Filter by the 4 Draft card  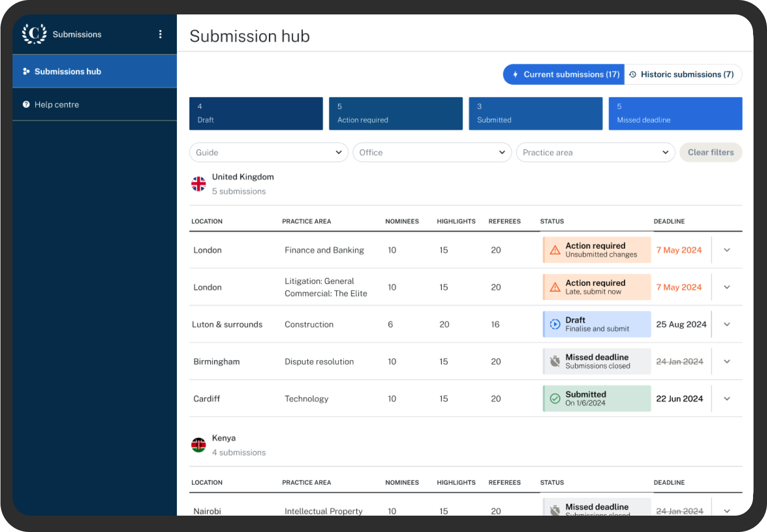(256, 114)
